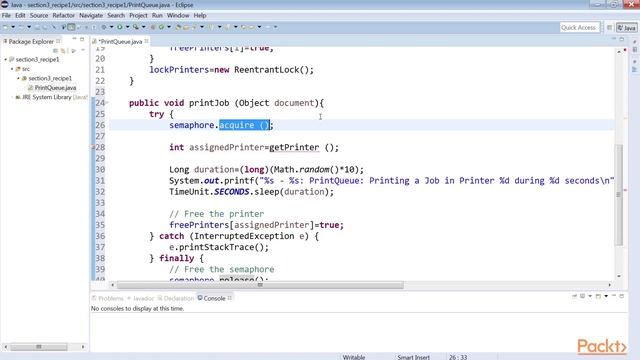Click Display Selected Console icon
Image resolution: width=640 pixels, height=360 pixels.
582,296
